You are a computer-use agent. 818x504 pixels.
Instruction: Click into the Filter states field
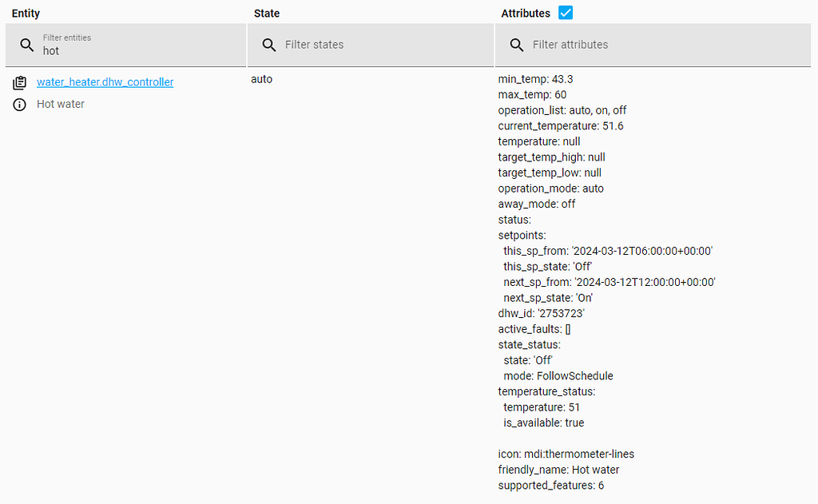click(x=383, y=45)
